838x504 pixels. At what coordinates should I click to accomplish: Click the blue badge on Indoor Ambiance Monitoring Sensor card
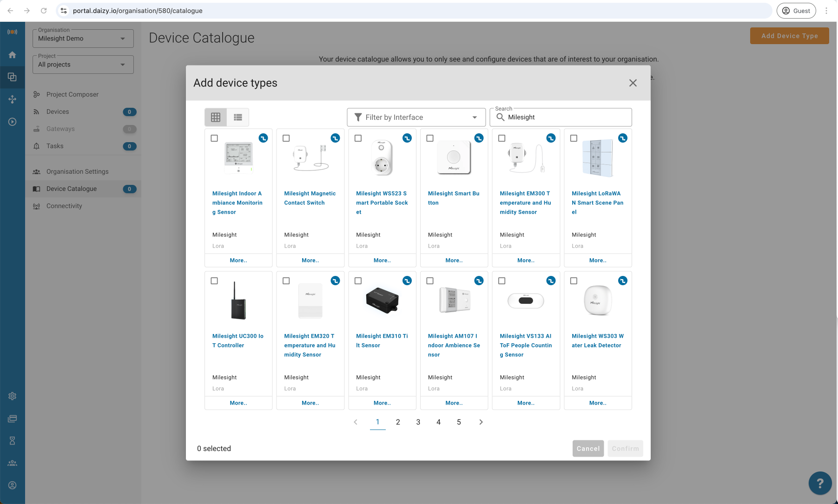264,138
